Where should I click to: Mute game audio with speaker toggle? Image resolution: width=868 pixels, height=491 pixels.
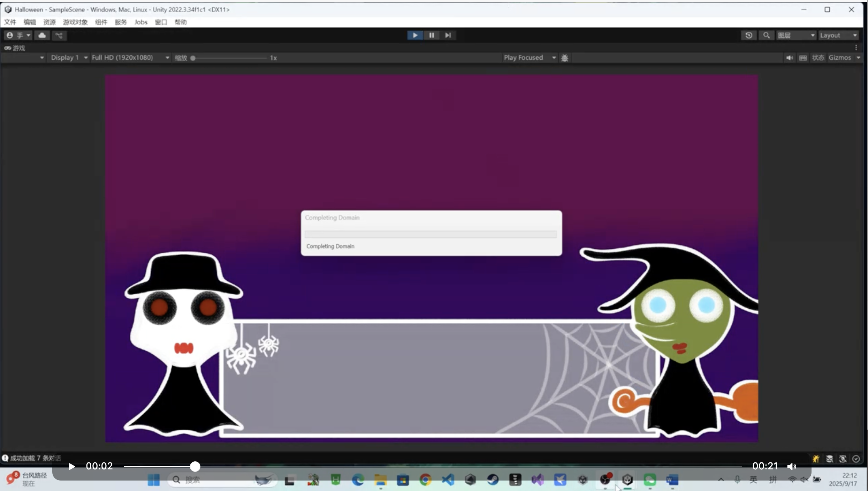click(x=789, y=58)
